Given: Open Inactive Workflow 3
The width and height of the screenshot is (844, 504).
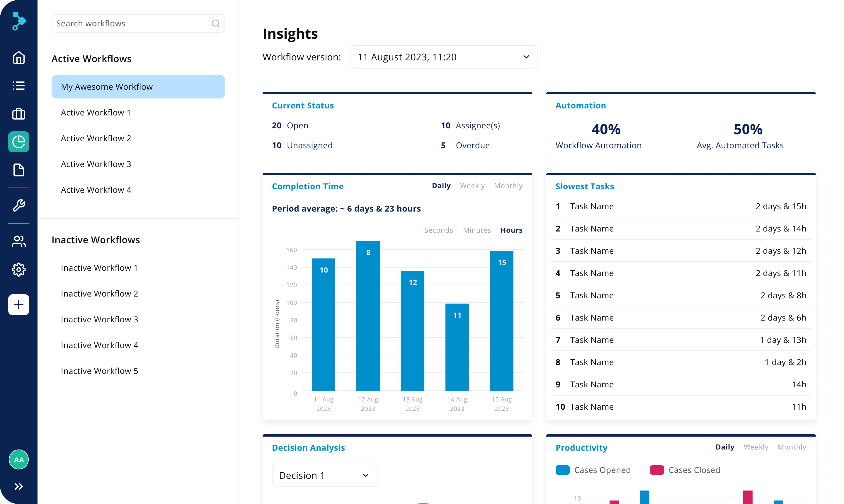Looking at the screenshot, I should point(100,319).
